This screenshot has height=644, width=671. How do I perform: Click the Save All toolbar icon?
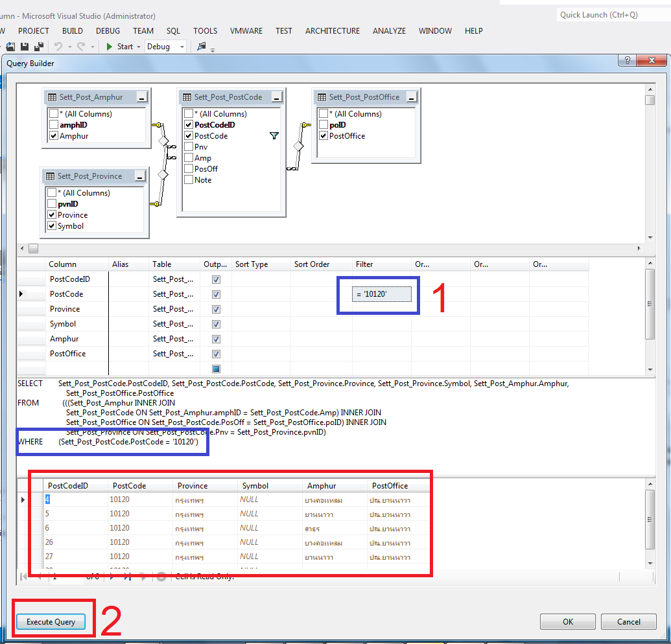(x=39, y=47)
